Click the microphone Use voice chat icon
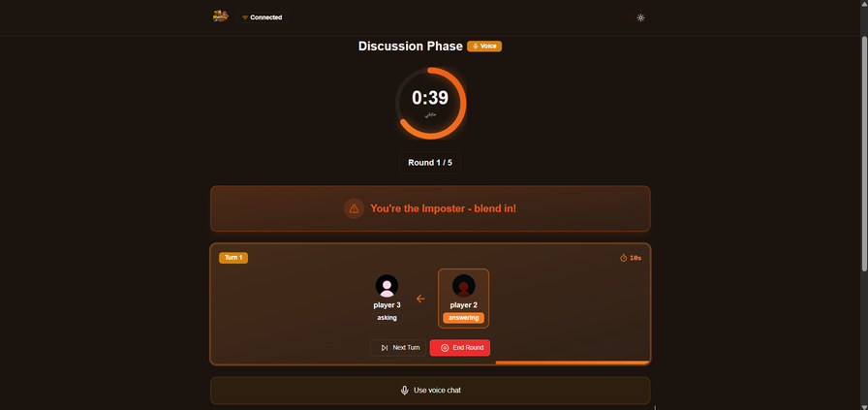Image resolution: width=868 pixels, height=410 pixels. pyautogui.click(x=405, y=391)
